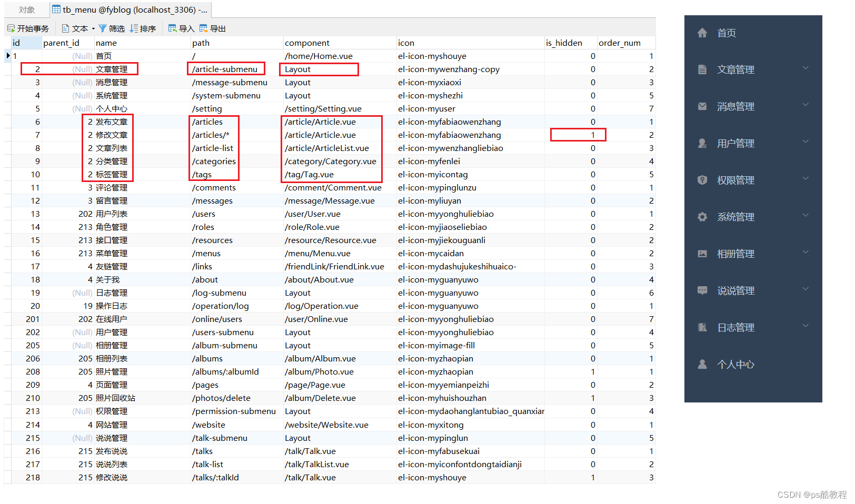Click the 筛选 filter button label

117,29
